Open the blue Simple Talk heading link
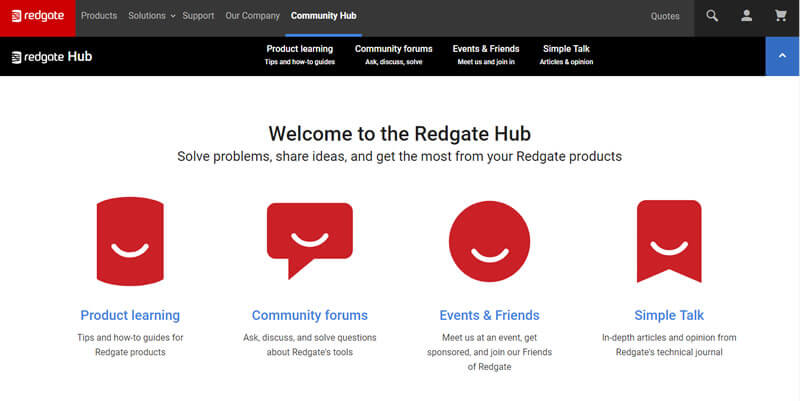Viewport: 800px width, 401px height. [x=669, y=315]
